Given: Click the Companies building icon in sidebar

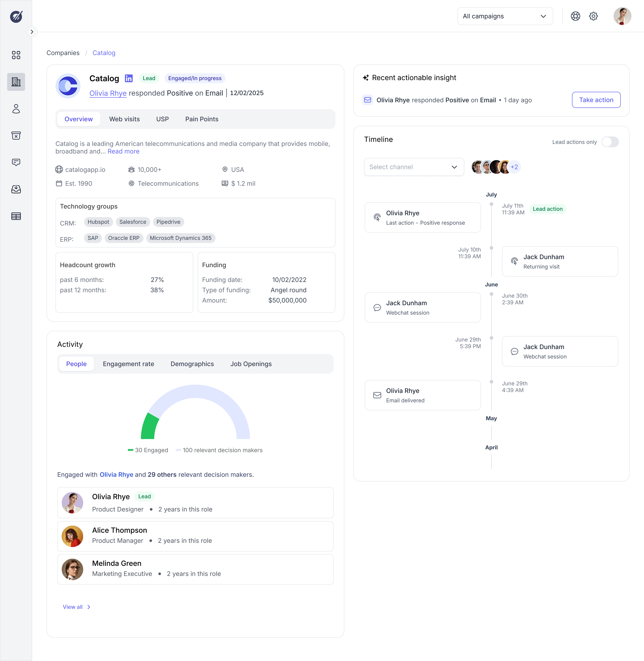Looking at the screenshot, I should [16, 82].
